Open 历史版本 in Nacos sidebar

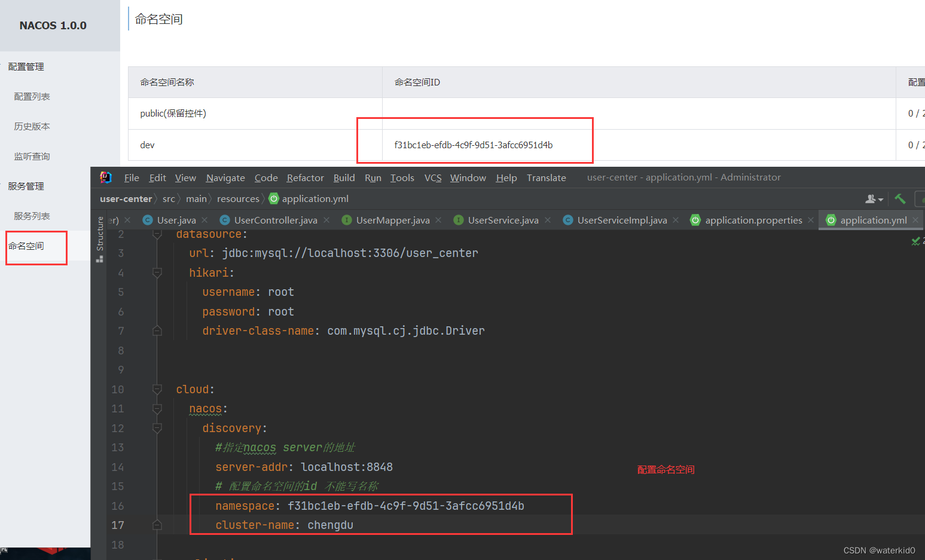32,126
